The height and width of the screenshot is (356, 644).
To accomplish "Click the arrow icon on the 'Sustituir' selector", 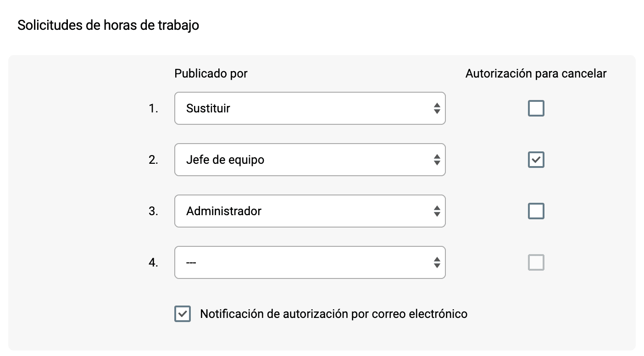I will [437, 108].
